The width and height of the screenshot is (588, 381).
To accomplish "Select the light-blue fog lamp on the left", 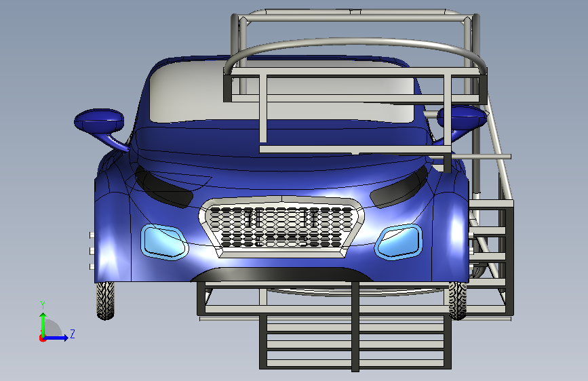I will point(164,242).
